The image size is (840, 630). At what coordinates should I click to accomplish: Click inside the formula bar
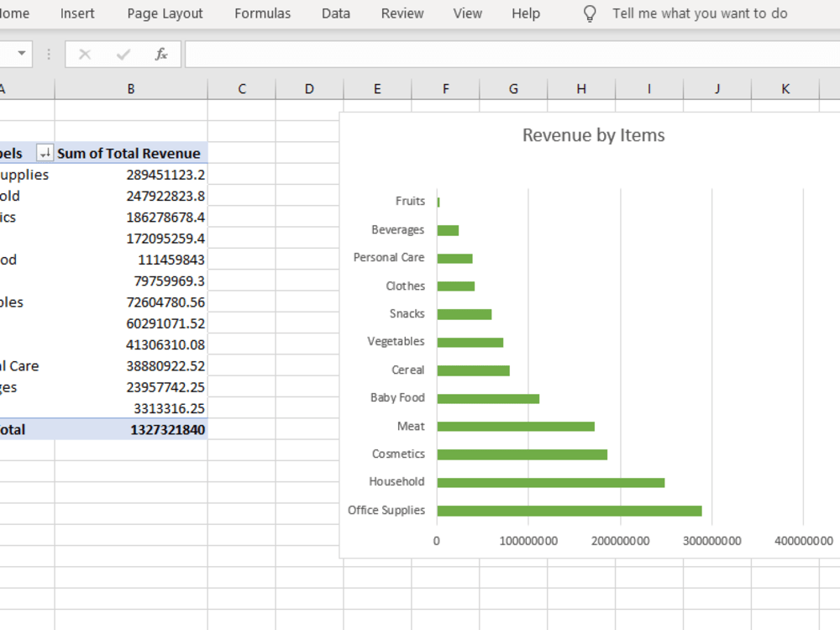click(x=420, y=53)
